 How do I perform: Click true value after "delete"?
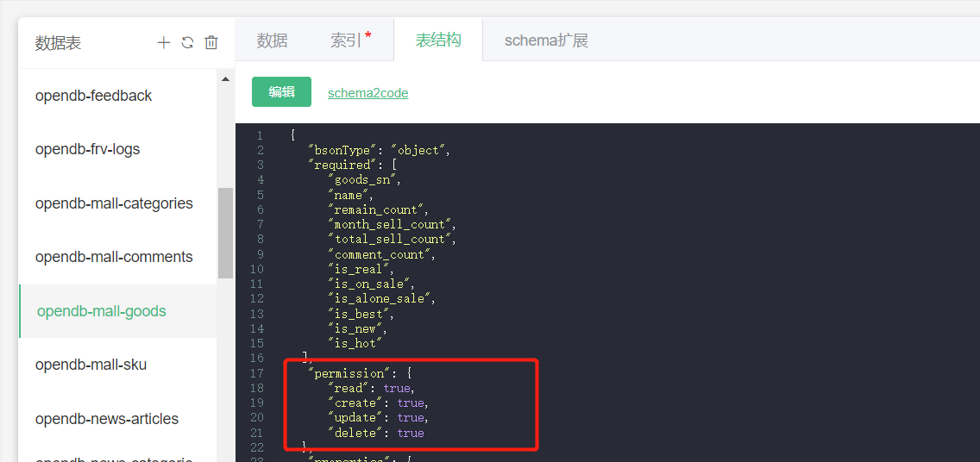411,433
